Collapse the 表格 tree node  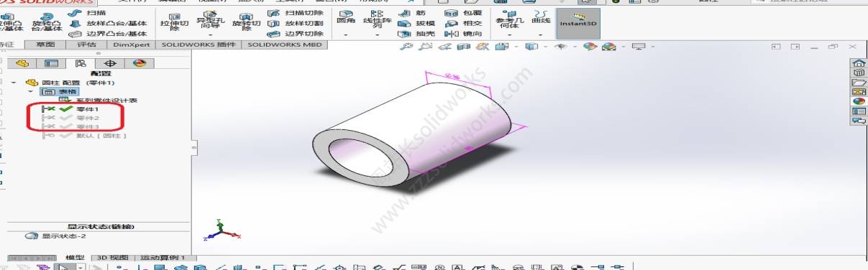31,91
